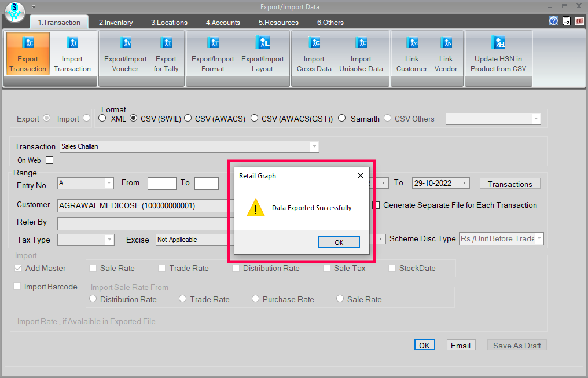
Task: Open the Link Vendor tool
Action: [446, 54]
